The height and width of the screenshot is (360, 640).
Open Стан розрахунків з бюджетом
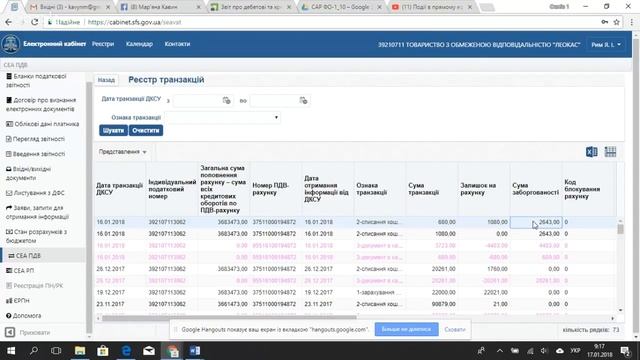(36, 236)
